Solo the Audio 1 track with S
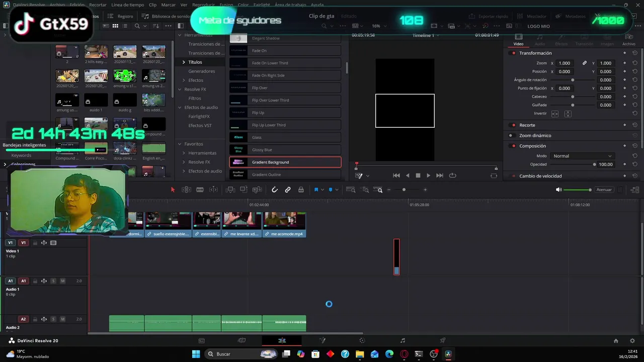This screenshot has height=362, width=644. pos(53,281)
